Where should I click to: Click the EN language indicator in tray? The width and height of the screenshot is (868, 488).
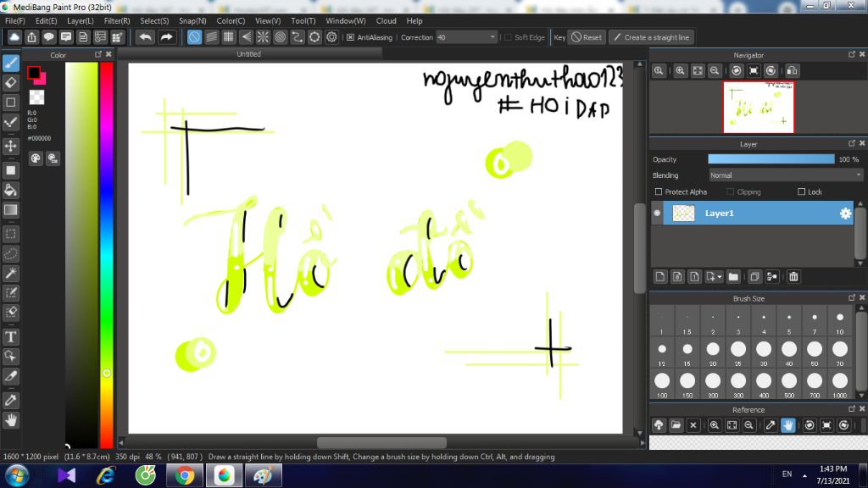coord(787,474)
